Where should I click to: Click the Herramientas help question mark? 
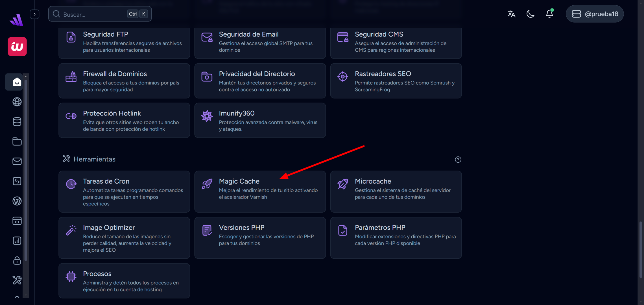(458, 160)
